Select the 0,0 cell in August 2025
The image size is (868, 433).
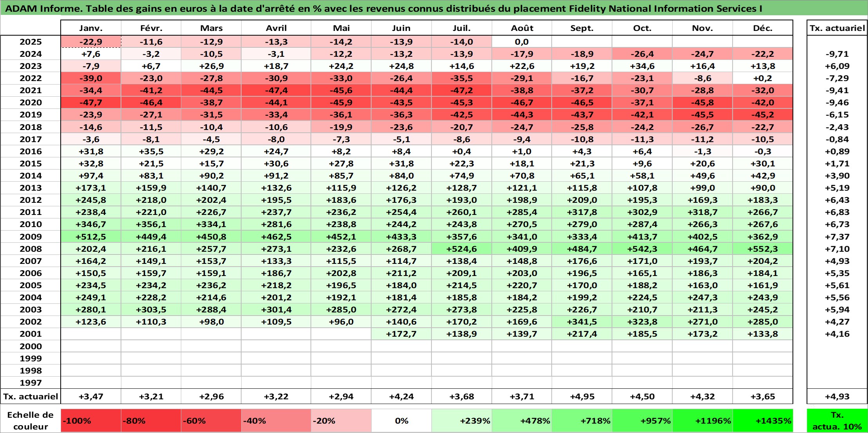(x=522, y=42)
